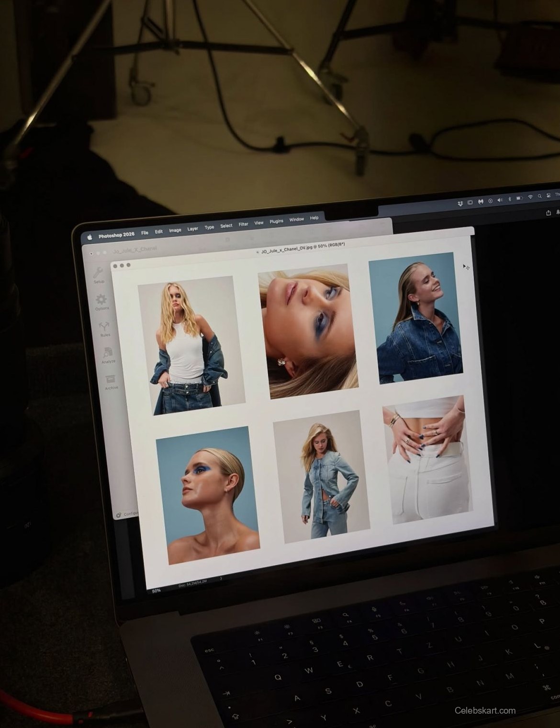The image size is (560, 728).
Task: Open the Wi-Fi status menu
Action: click(530, 197)
